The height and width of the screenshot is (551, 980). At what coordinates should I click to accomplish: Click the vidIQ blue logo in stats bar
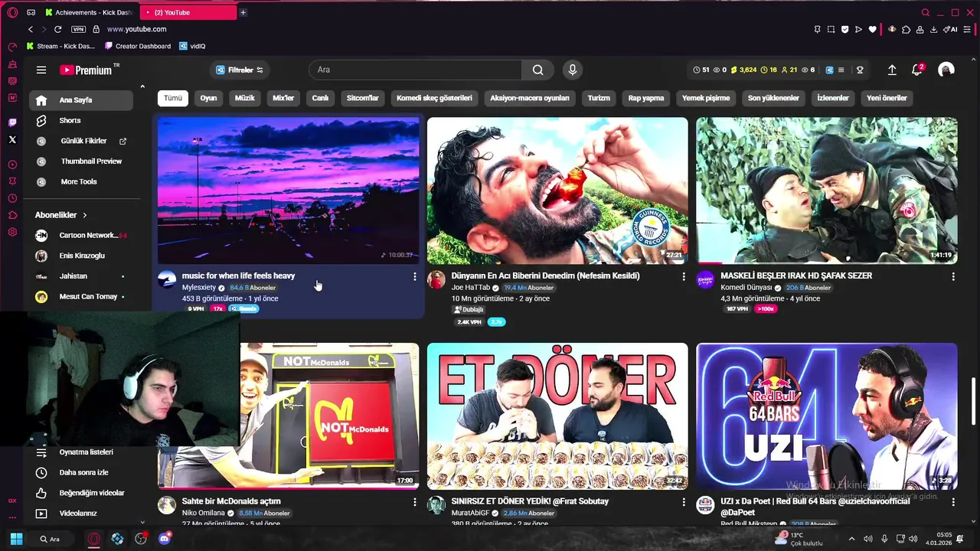[829, 70]
